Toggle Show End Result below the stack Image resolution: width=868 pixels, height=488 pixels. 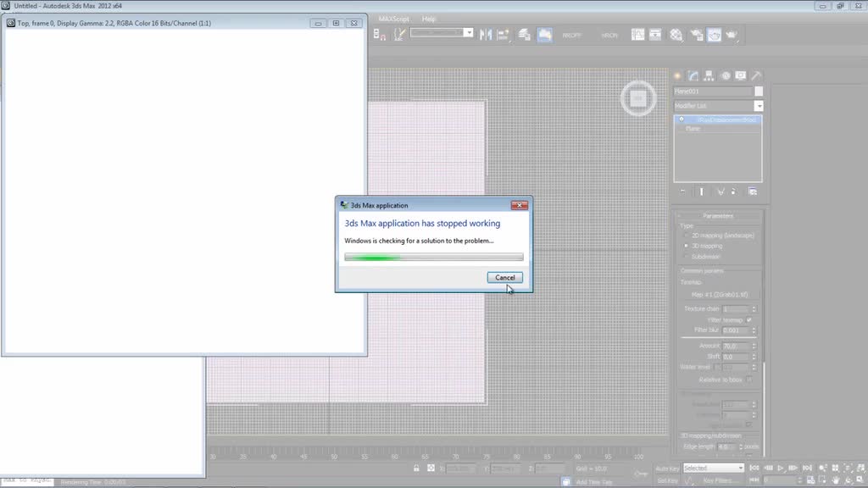[701, 191]
